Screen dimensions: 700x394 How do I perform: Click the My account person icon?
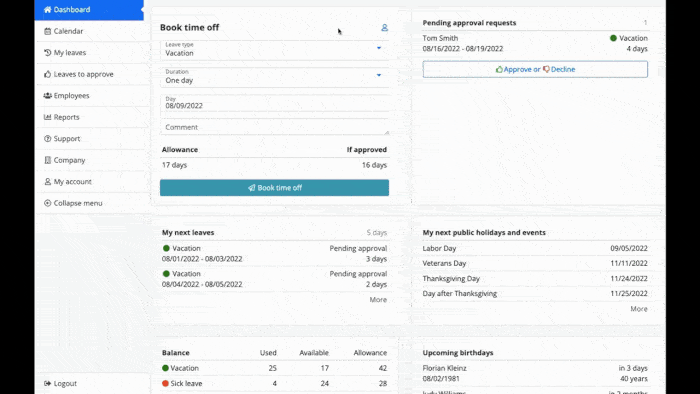[x=47, y=182]
